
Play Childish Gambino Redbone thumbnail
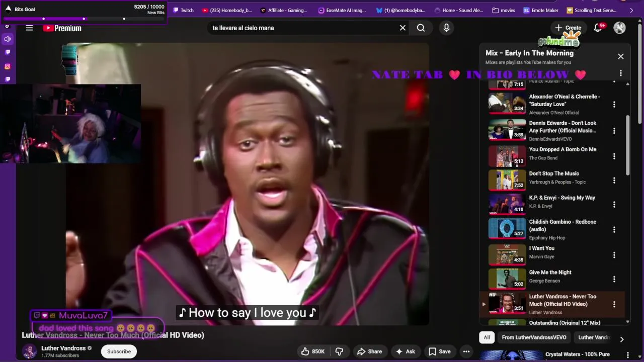pos(507,228)
